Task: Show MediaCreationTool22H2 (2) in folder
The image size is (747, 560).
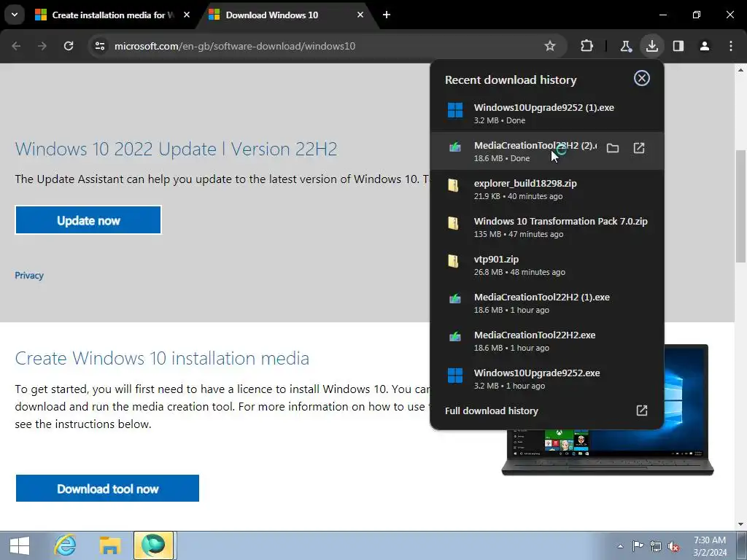Action: coord(613,148)
